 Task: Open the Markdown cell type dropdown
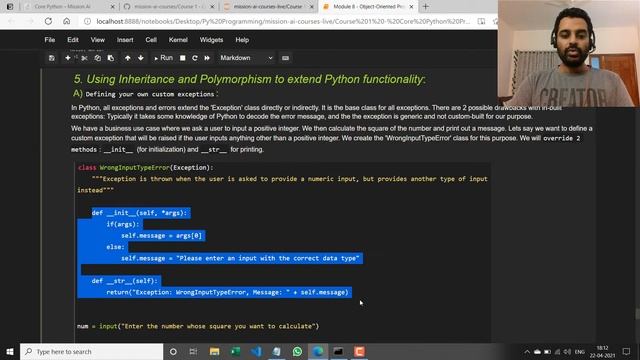(246, 58)
